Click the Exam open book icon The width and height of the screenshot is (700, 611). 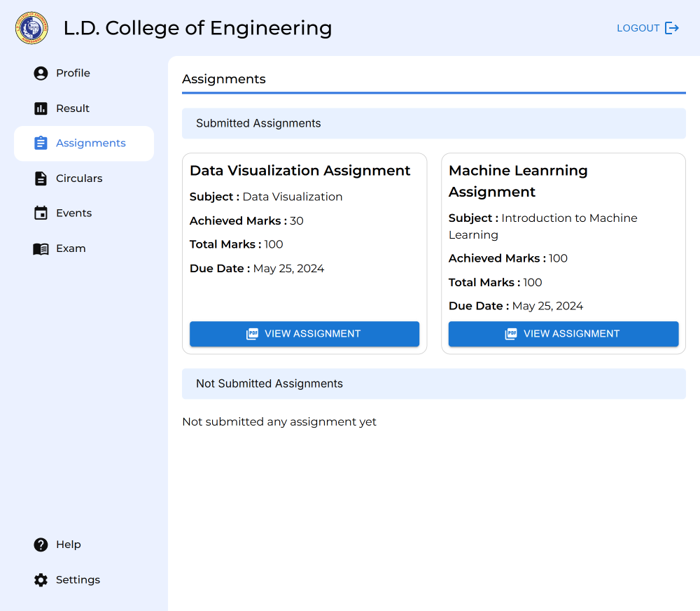pyautogui.click(x=41, y=248)
